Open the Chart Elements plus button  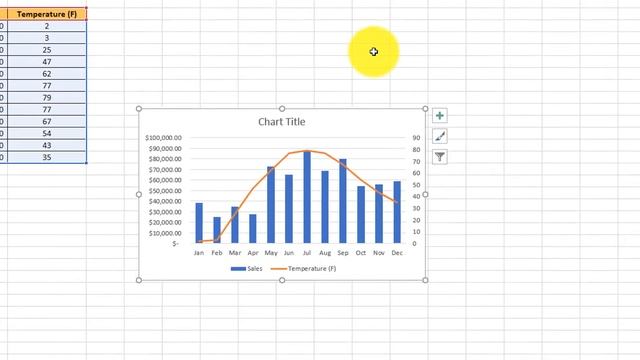click(440, 116)
